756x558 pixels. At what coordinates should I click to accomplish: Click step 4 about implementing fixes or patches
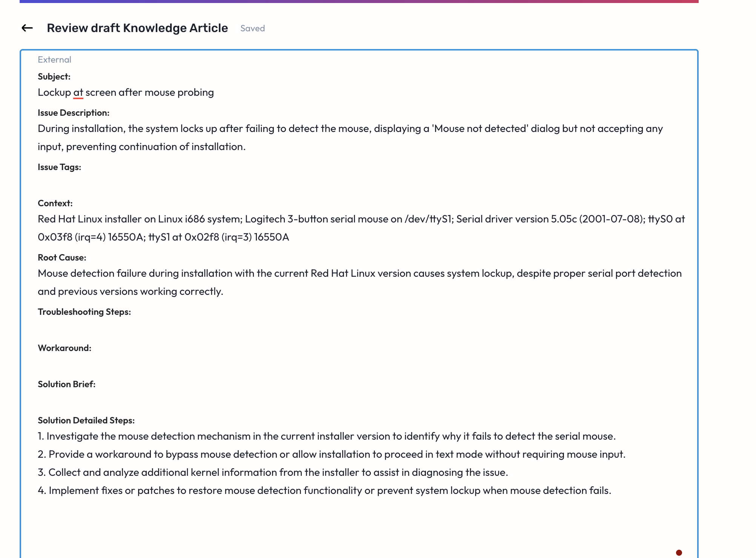tap(324, 491)
